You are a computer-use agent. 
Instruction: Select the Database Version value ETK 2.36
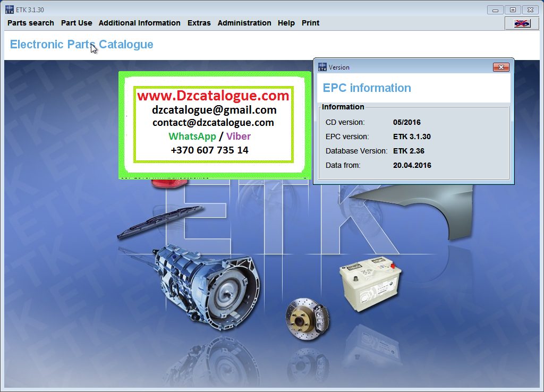click(x=409, y=151)
